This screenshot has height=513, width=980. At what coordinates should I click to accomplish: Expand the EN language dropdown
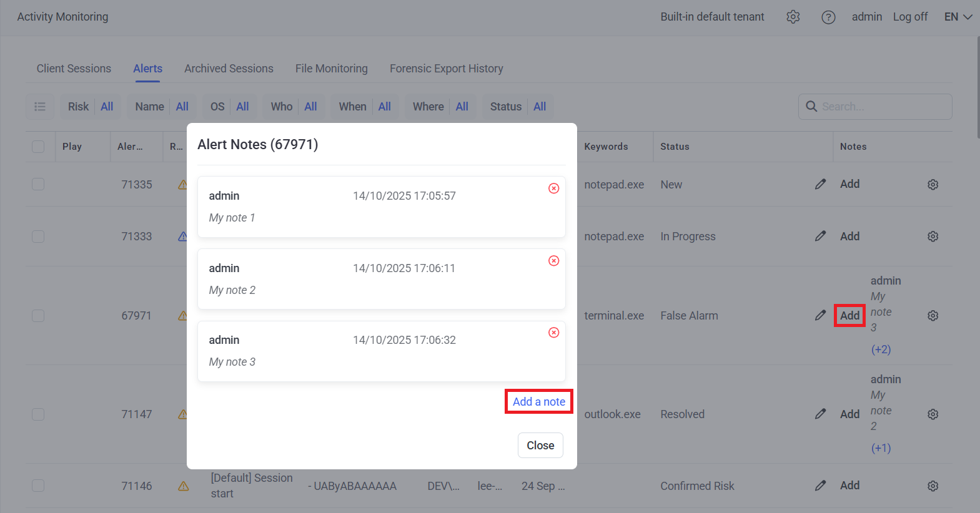click(958, 17)
